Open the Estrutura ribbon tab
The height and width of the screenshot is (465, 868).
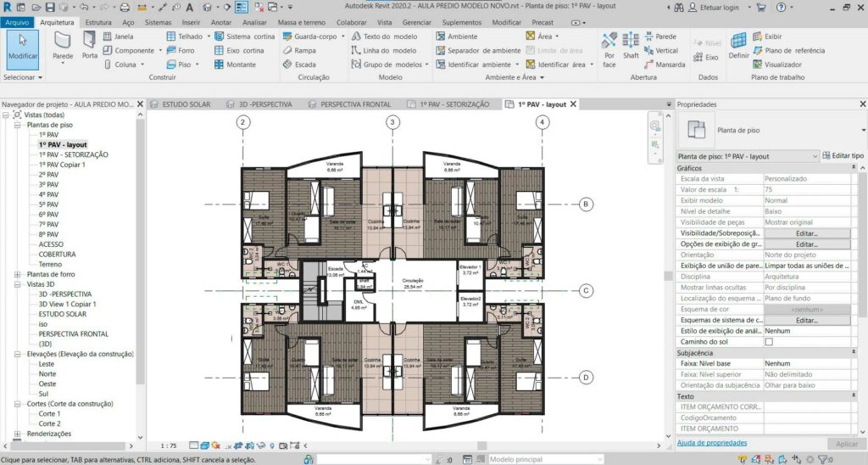[x=98, y=23]
